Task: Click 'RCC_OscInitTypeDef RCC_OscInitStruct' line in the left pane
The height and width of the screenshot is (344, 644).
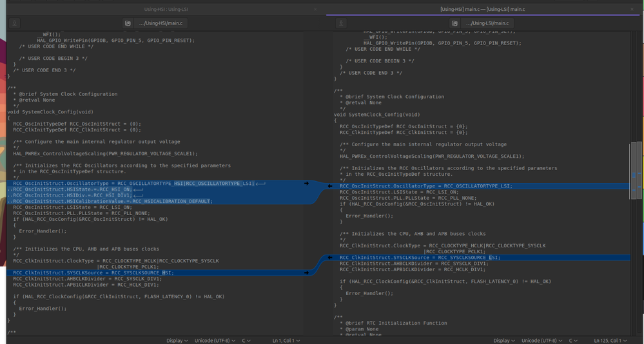Action: coord(77,124)
